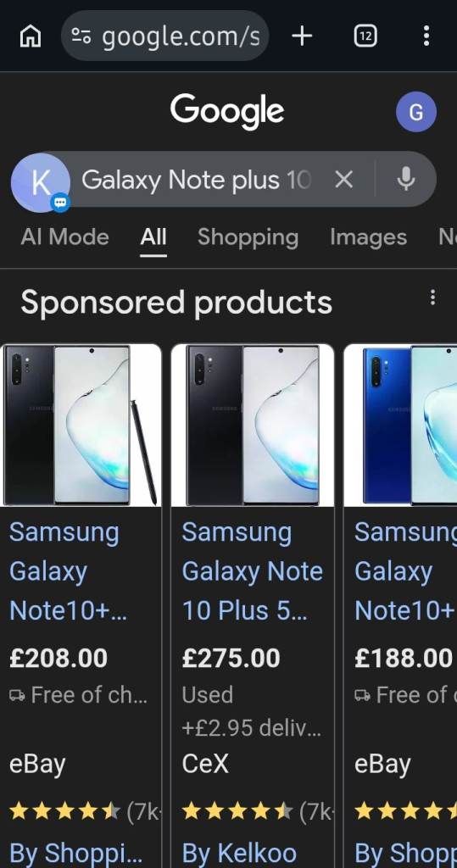Switch to the Images tab

(368, 237)
